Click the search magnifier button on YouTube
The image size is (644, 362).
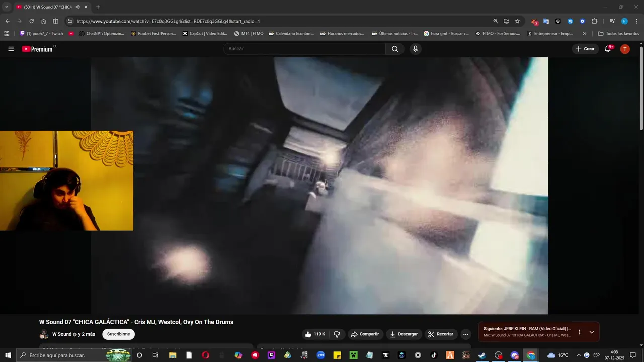click(395, 49)
